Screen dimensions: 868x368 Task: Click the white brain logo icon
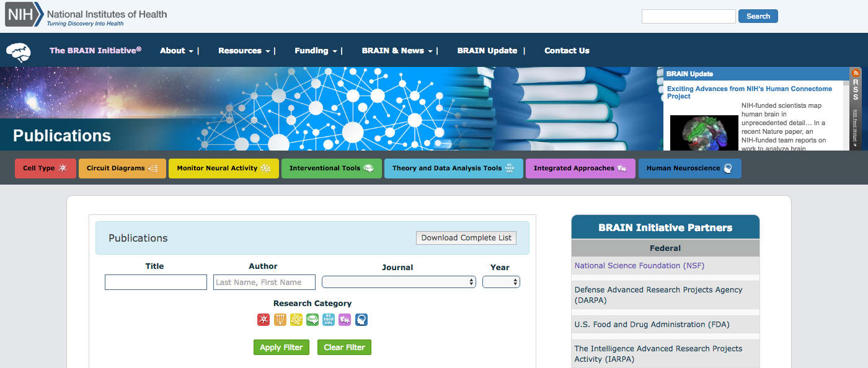[x=19, y=52]
